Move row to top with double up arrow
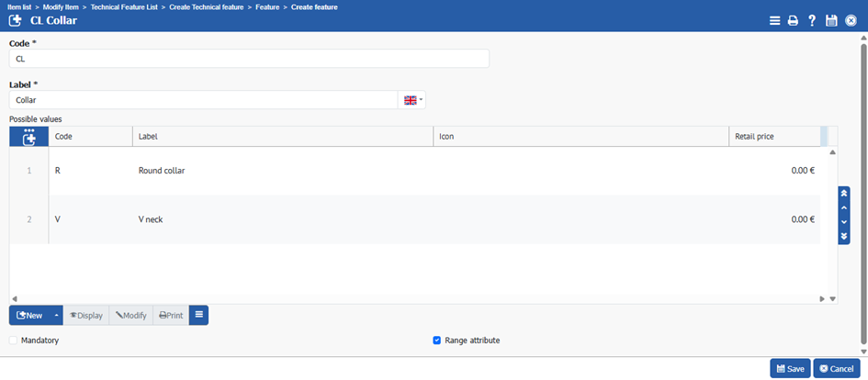Image resolution: width=868 pixels, height=380 pixels. click(844, 194)
